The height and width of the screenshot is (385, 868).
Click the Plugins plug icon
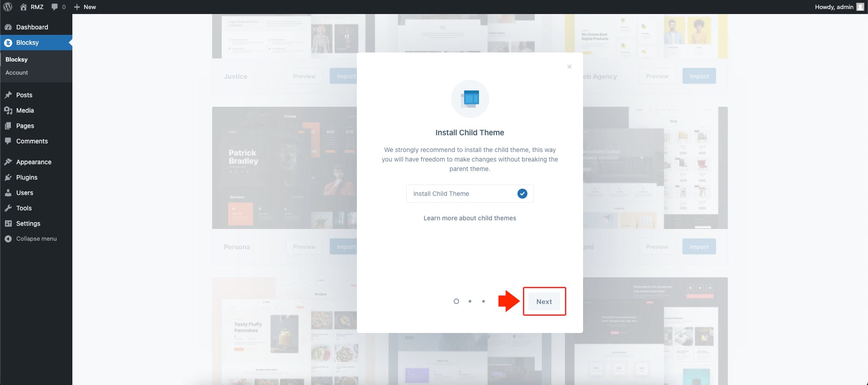click(x=8, y=177)
